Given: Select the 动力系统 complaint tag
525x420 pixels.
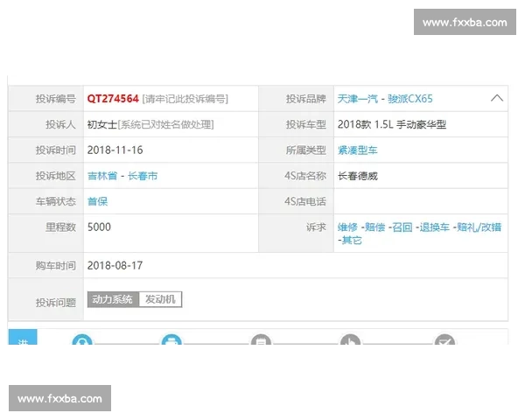Looking at the screenshot, I should (113, 299).
